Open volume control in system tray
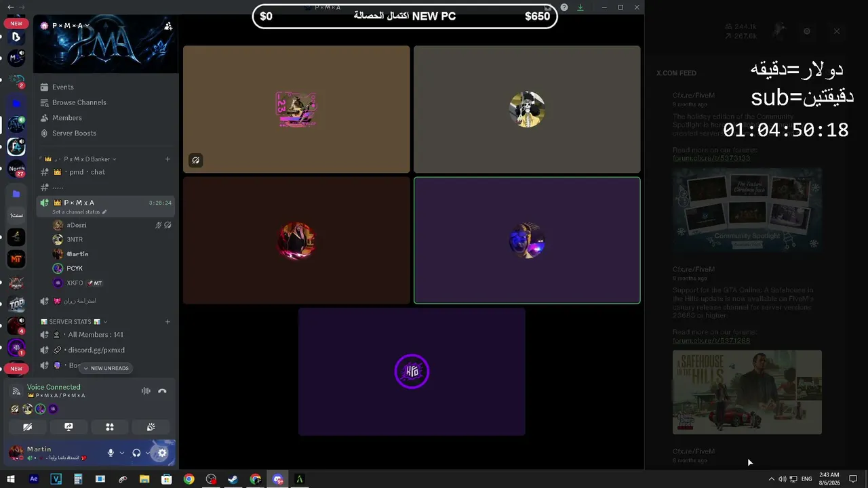Viewport: 868px width, 488px height. 782,479
